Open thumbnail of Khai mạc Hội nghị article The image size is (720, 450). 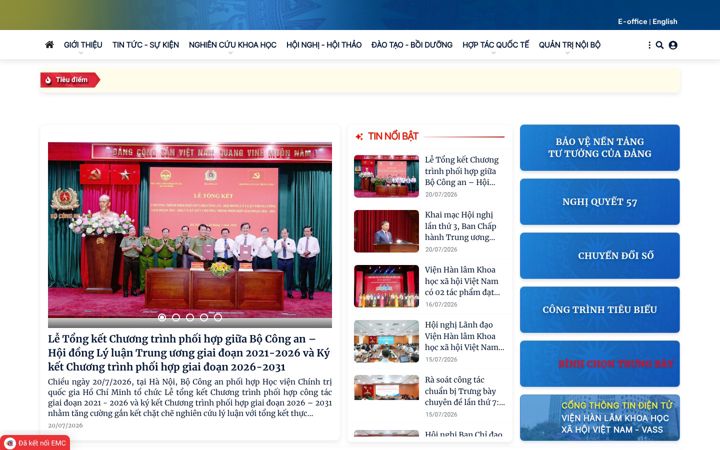(x=386, y=231)
